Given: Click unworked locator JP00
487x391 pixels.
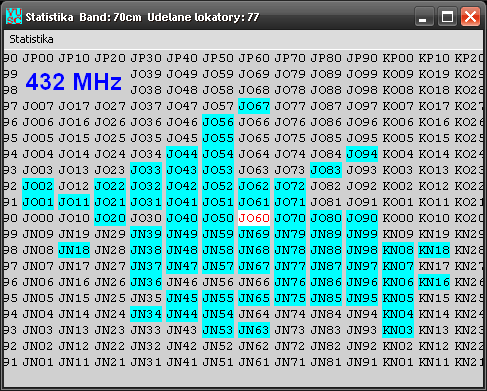Looking at the screenshot, I should coord(38,58).
